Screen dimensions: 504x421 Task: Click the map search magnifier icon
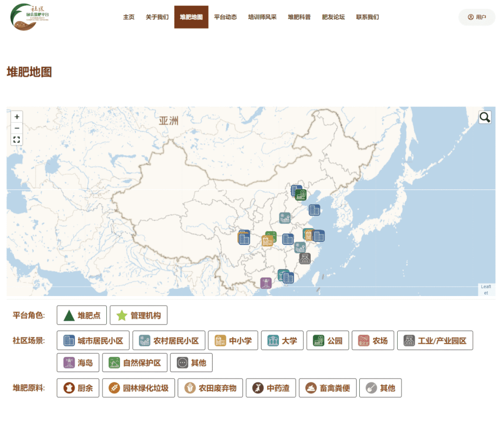click(x=484, y=117)
